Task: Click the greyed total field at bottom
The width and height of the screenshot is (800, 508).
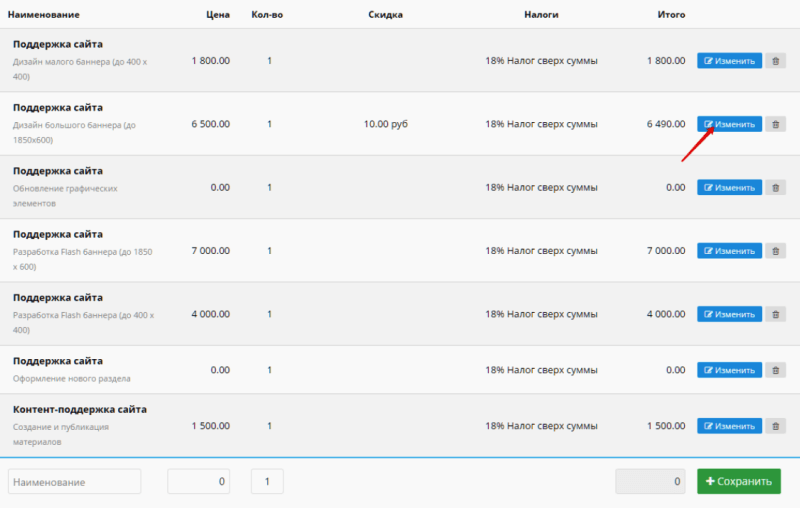Action: [x=650, y=481]
